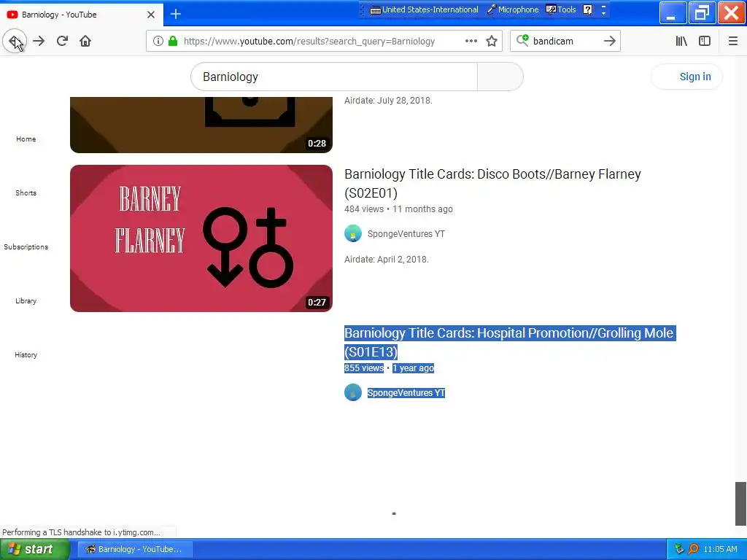Click the highlighted '855 views' text
The height and width of the screenshot is (560, 747).
pos(364,368)
